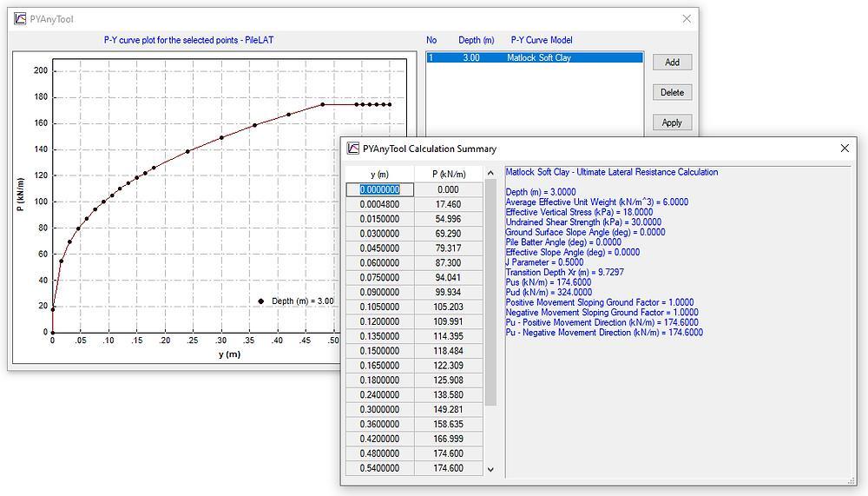Screen dimensions: 868x496
Task: Select the P cell 109.991
Action: pyautogui.click(x=449, y=321)
